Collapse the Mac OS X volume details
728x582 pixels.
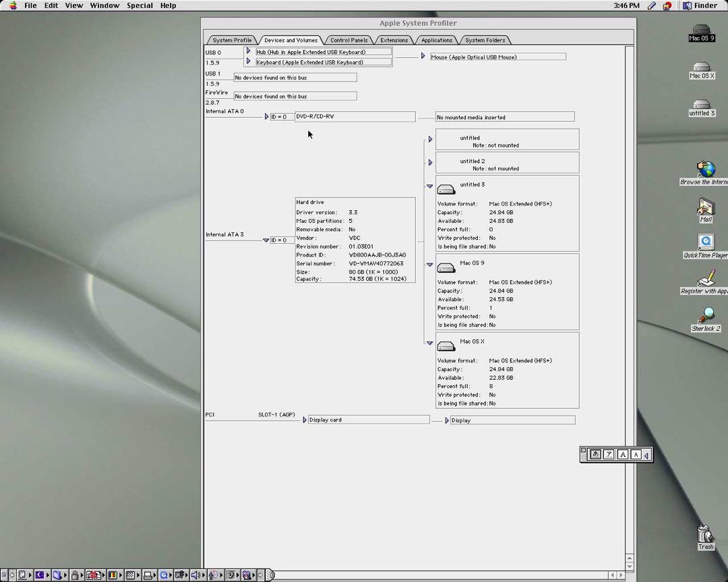429,343
